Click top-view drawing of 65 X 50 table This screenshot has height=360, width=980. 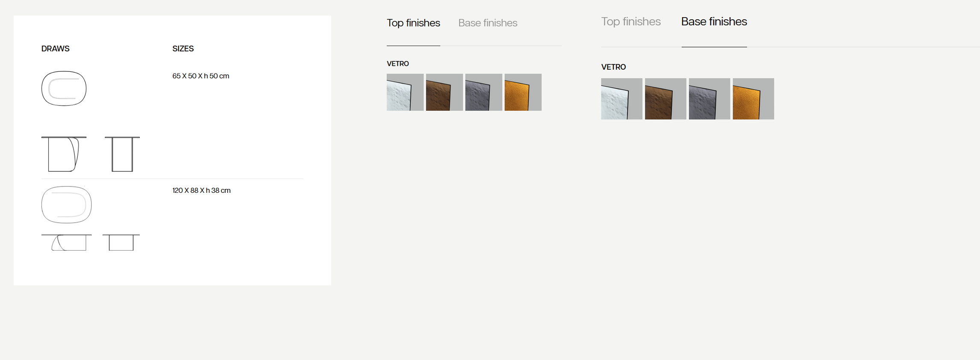[64, 89]
